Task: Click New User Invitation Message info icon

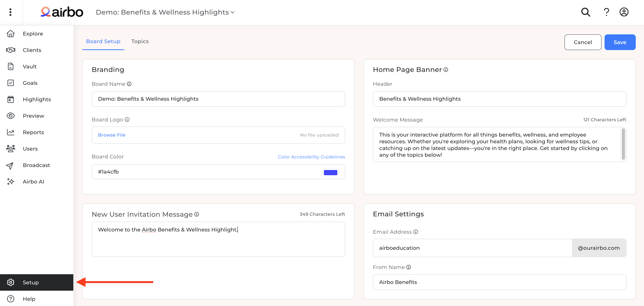Action: tap(196, 214)
